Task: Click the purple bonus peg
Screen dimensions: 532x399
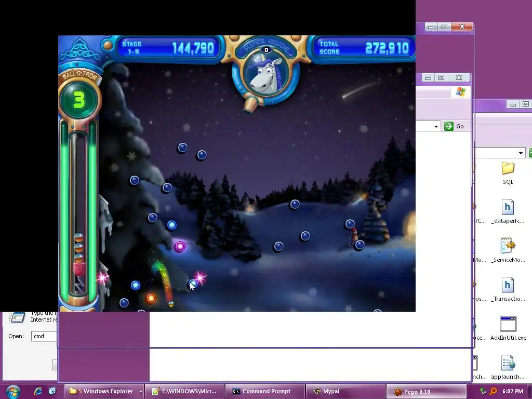Action: pyautogui.click(x=180, y=246)
